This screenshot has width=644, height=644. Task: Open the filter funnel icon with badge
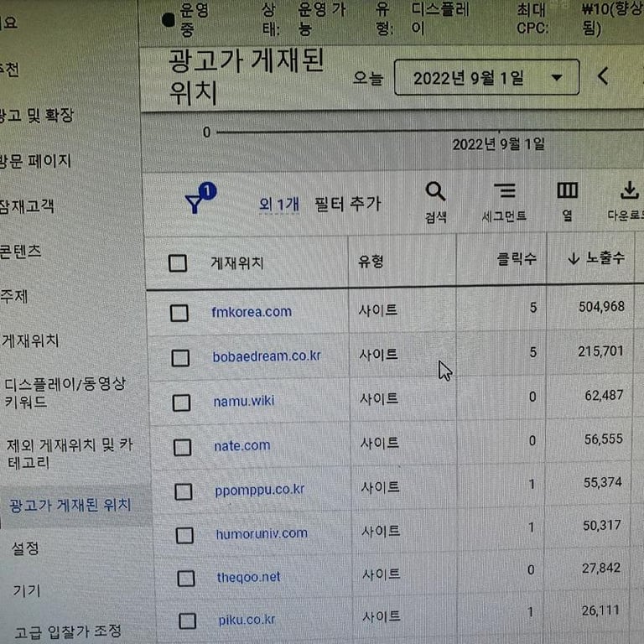(x=200, y=198)
